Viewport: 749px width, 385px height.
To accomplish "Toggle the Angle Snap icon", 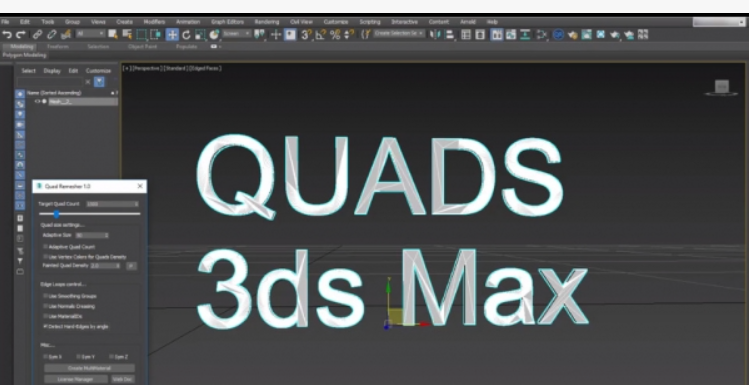I will 321,34.
